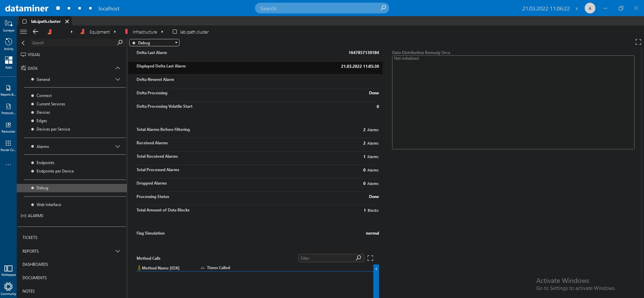Viewport: 644px width, 298px height.
Task: Expand the breadcrumb arrow after Equipment
Action: click(115, 32)
